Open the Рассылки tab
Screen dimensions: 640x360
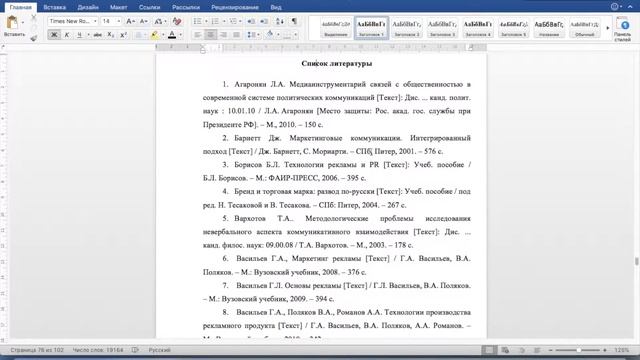(186, 7)
